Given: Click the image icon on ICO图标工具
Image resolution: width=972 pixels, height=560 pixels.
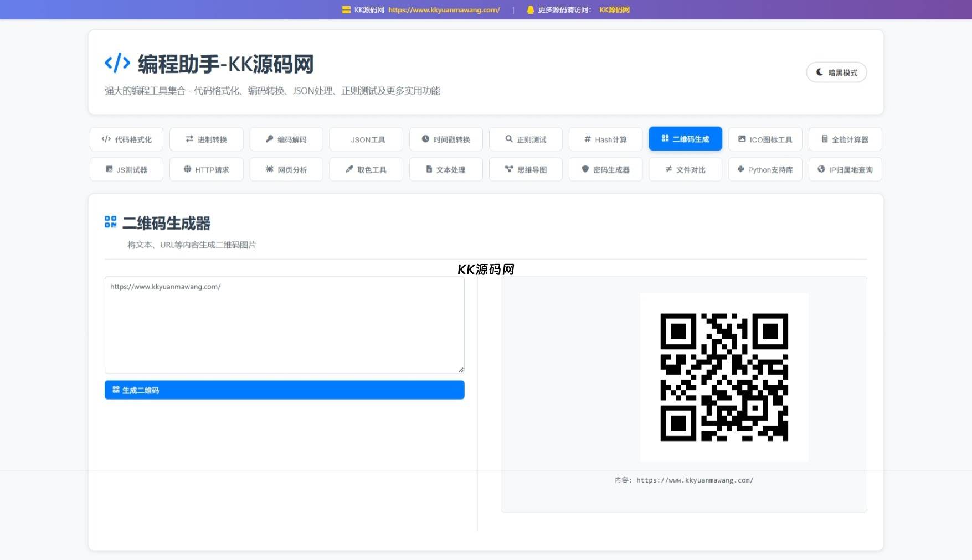Looking at the screenshot, I should click(742, 139).
